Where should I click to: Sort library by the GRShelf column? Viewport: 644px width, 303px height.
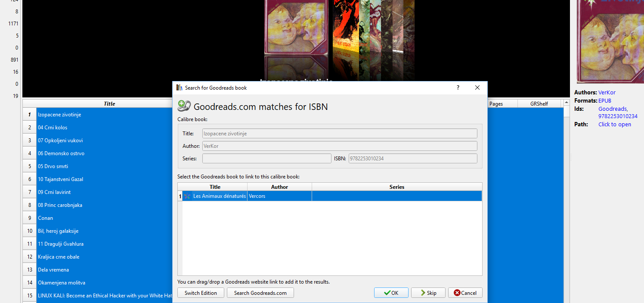[539, 103]
